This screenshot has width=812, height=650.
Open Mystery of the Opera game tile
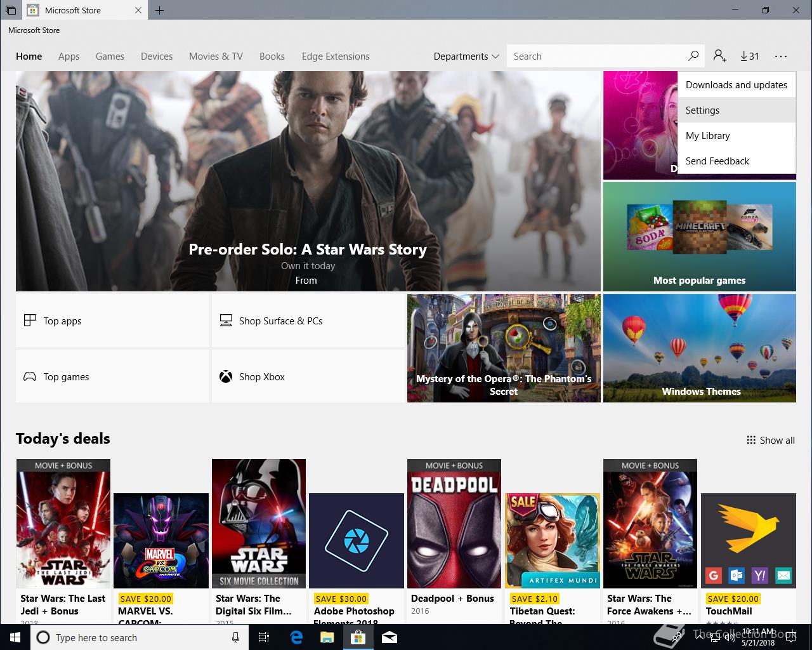pyautogui.click(x=504, y=348)
